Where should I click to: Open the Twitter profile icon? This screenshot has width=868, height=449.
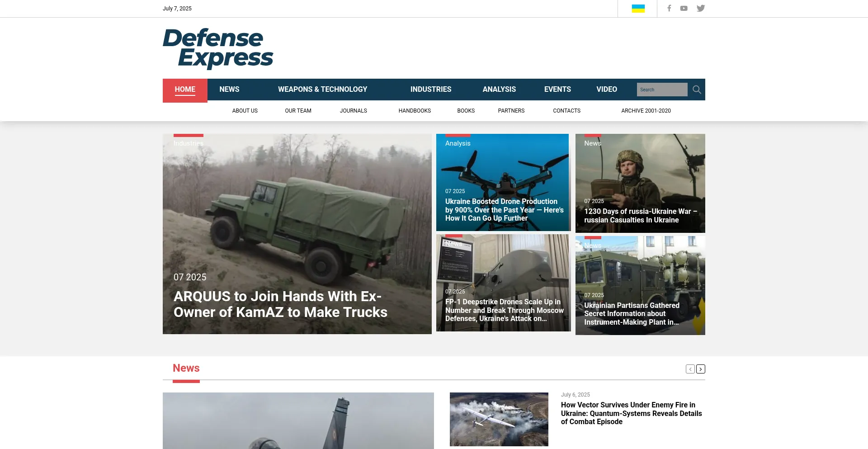pos(700,8)
